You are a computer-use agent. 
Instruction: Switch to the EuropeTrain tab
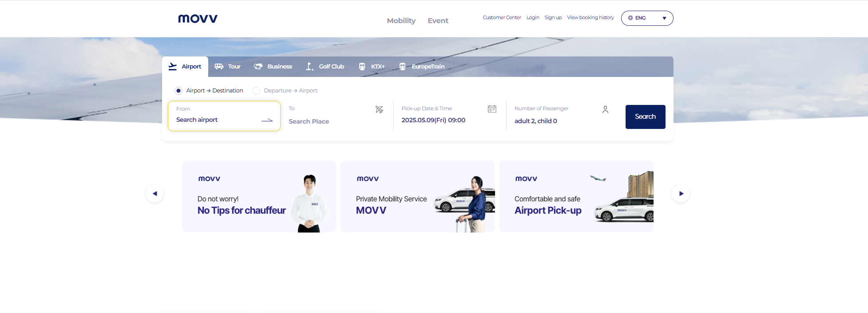point(422,67)
